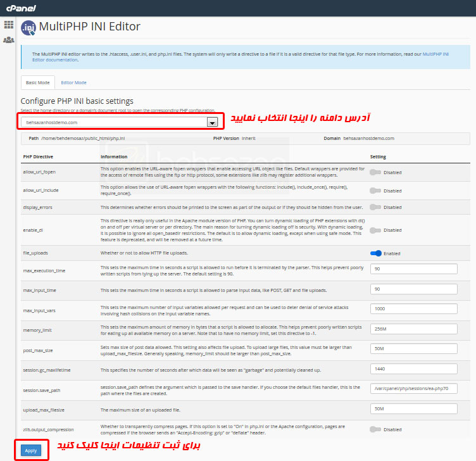Image resolution: width=476 pixels, height=461 pixels.
Task: Click the zlib.output_compression directive name
Action: 48,429
